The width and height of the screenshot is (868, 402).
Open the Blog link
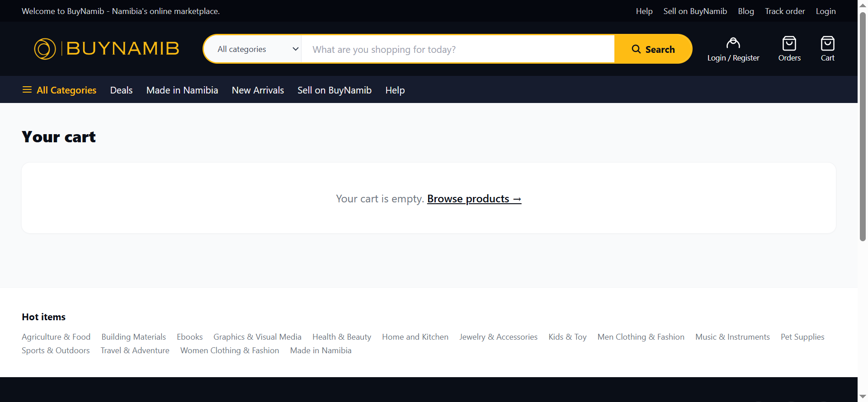tap(746, 11)
